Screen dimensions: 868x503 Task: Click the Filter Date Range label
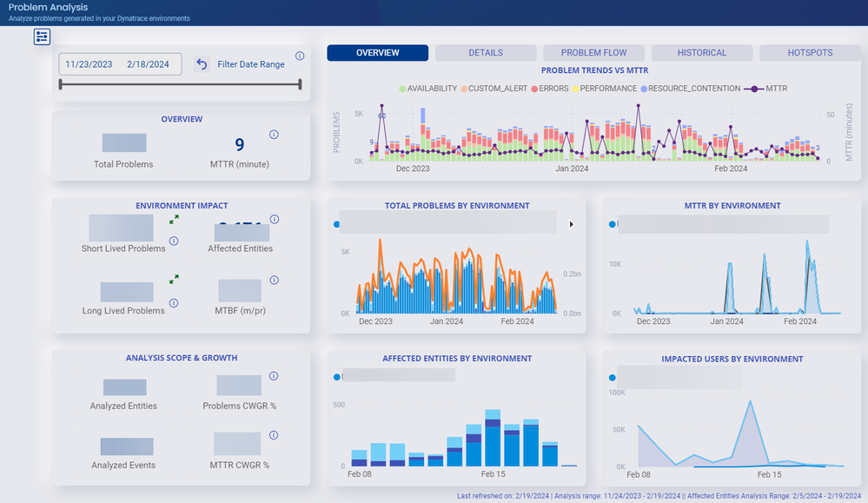tap(251, 64)
